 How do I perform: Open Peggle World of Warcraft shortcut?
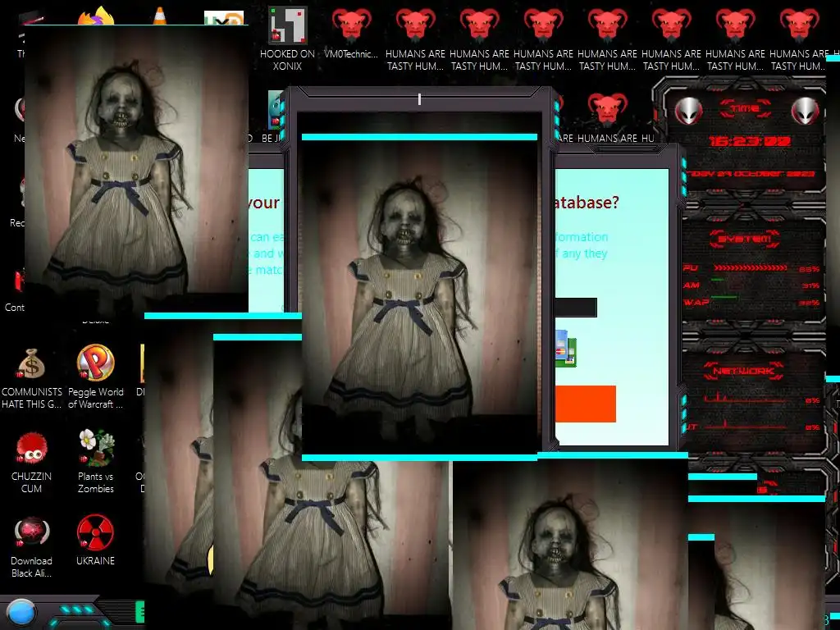point(95,376)
